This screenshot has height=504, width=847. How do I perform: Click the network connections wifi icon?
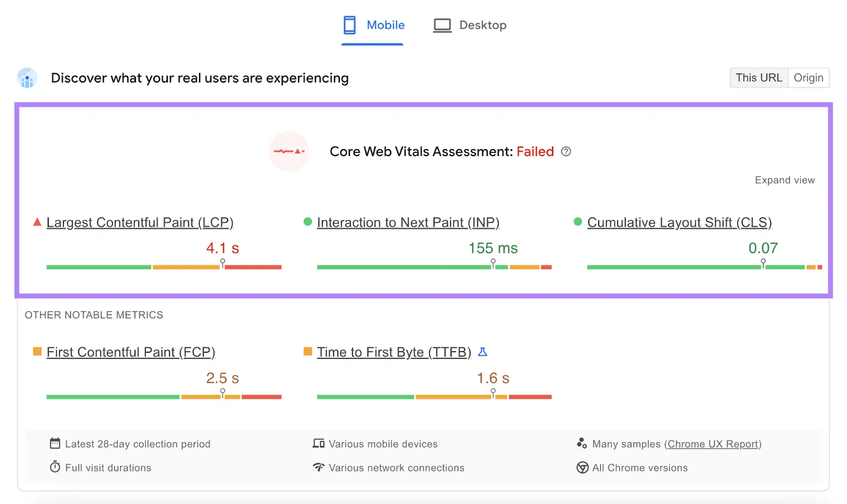318,467
